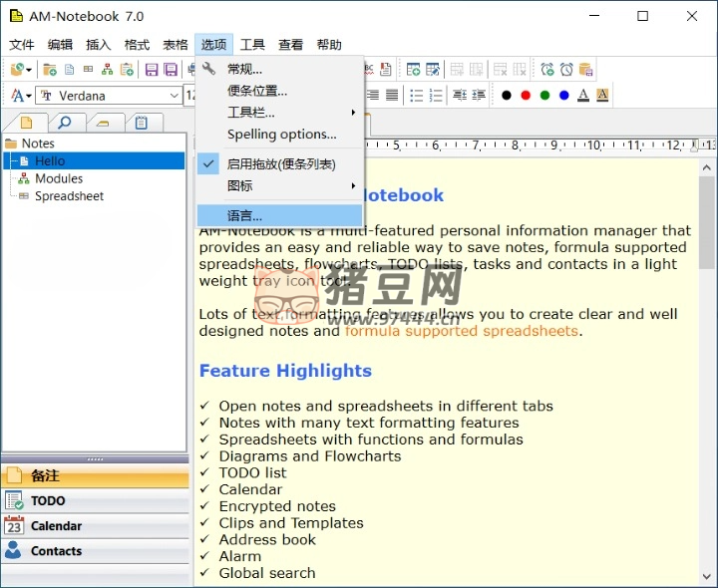Edit table properties with pencil icon
Screen dimensions: 718x588
point(433,70)
